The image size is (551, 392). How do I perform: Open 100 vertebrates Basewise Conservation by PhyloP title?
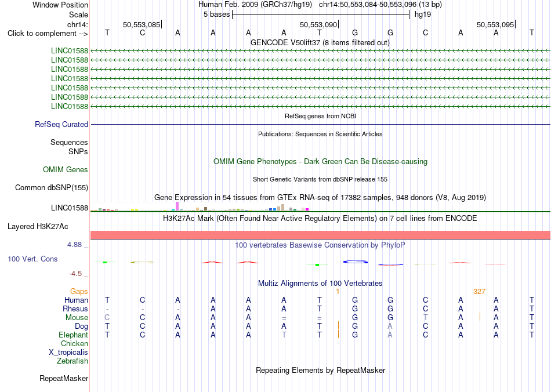pyautogui.click(x=320, y=245)
